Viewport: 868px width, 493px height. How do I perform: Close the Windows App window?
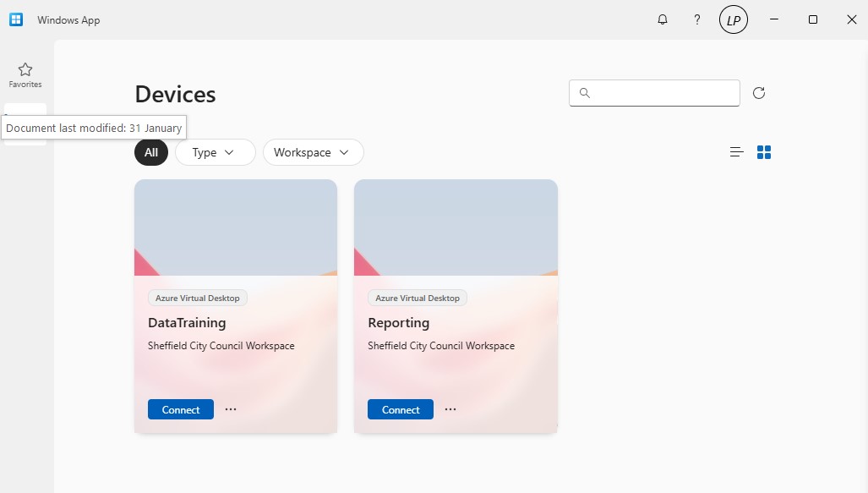pos(851,19)
